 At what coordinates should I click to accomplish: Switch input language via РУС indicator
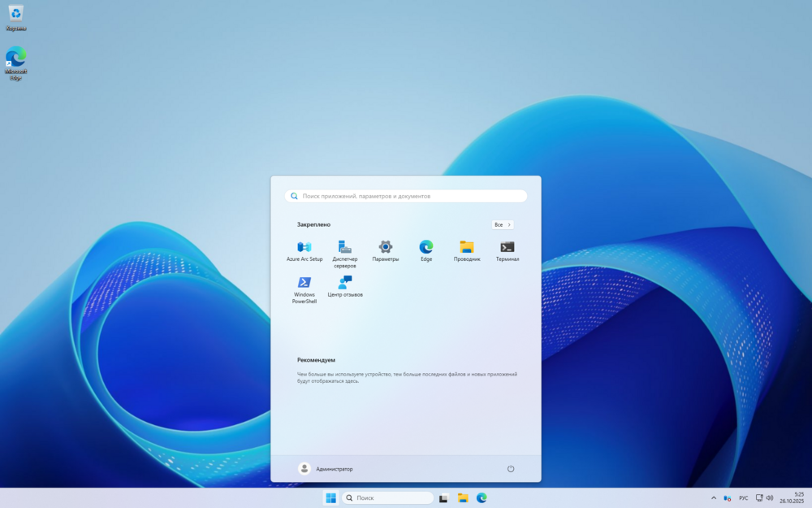[743, 498]
